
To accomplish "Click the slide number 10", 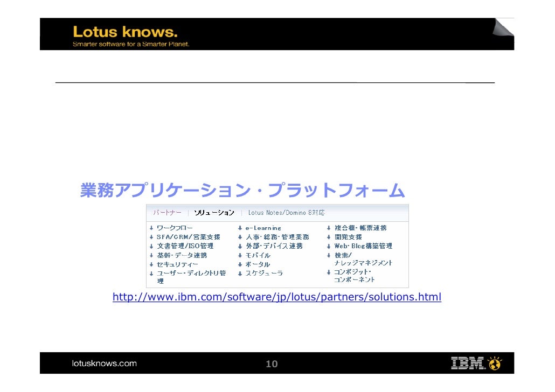I will [272, 363].
